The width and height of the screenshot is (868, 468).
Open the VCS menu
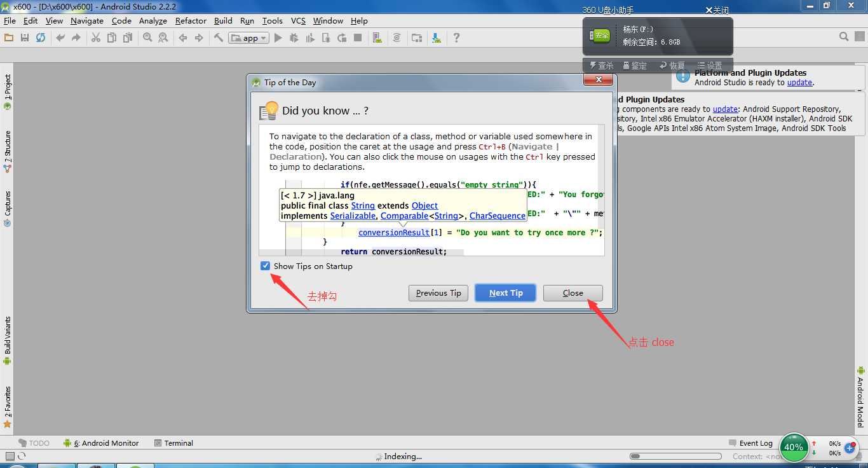tap(298, 20)
